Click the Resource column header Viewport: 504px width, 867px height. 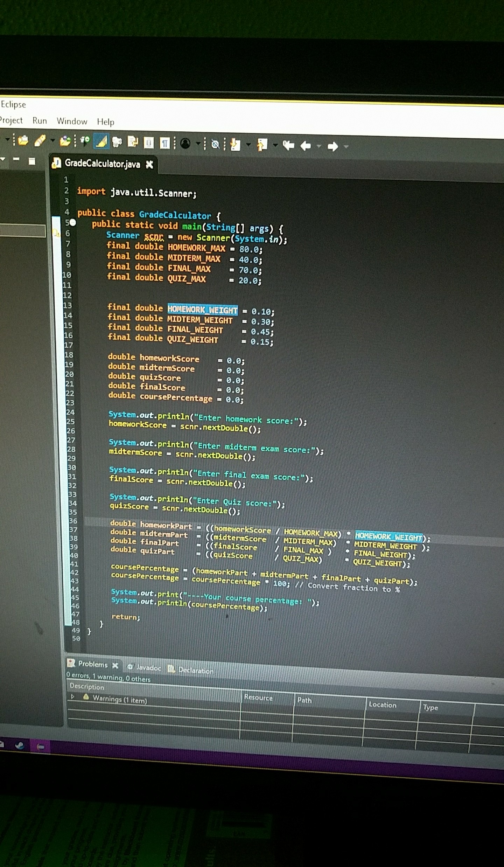tap(258, 697)
